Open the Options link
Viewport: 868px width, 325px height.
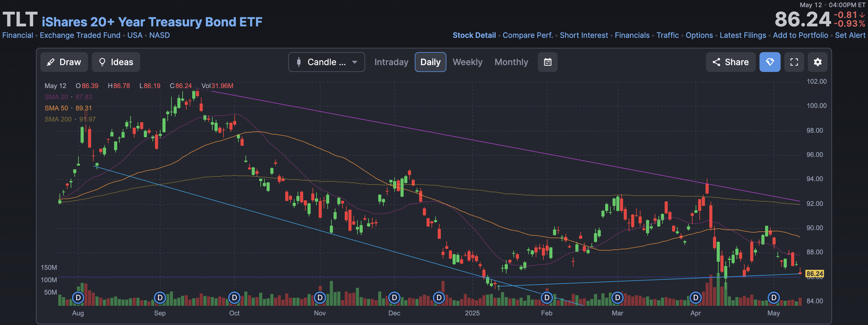tap(699, 35)
